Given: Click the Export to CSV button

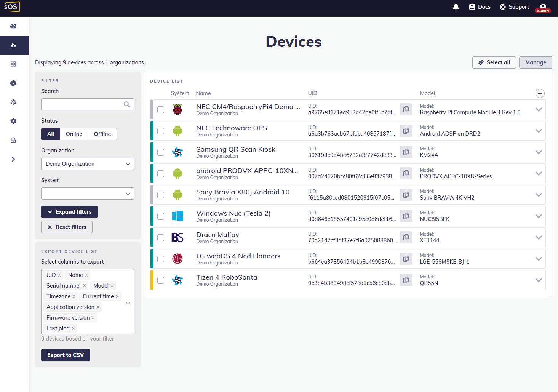Looking at the screenshot, I should point(65,355).
